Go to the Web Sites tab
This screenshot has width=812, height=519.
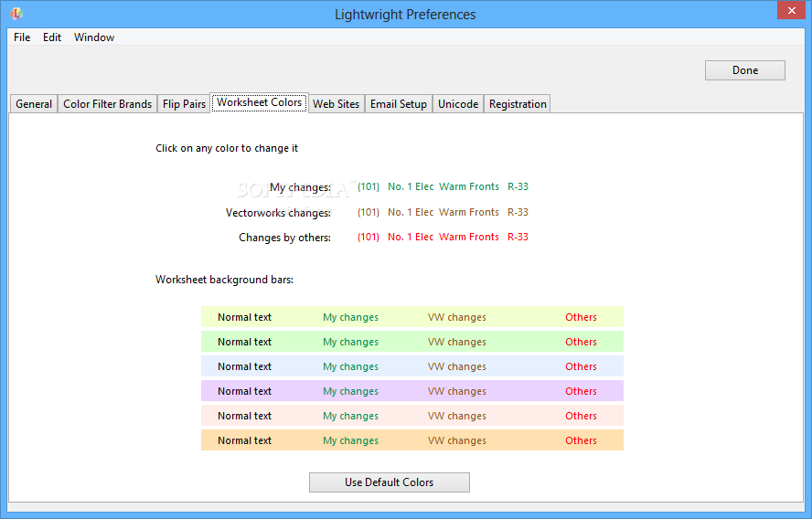coord(337,104)
